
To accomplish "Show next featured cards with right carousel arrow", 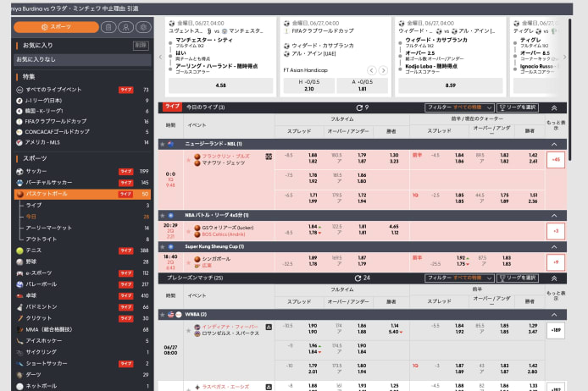I will click(x=564, y=57).
